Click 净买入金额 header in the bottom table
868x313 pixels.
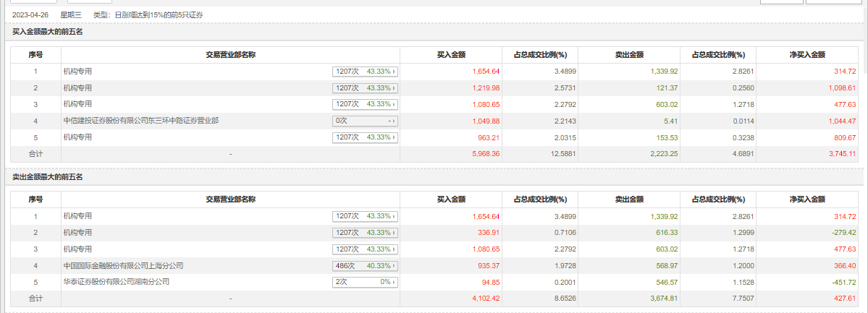click(807, 200)
